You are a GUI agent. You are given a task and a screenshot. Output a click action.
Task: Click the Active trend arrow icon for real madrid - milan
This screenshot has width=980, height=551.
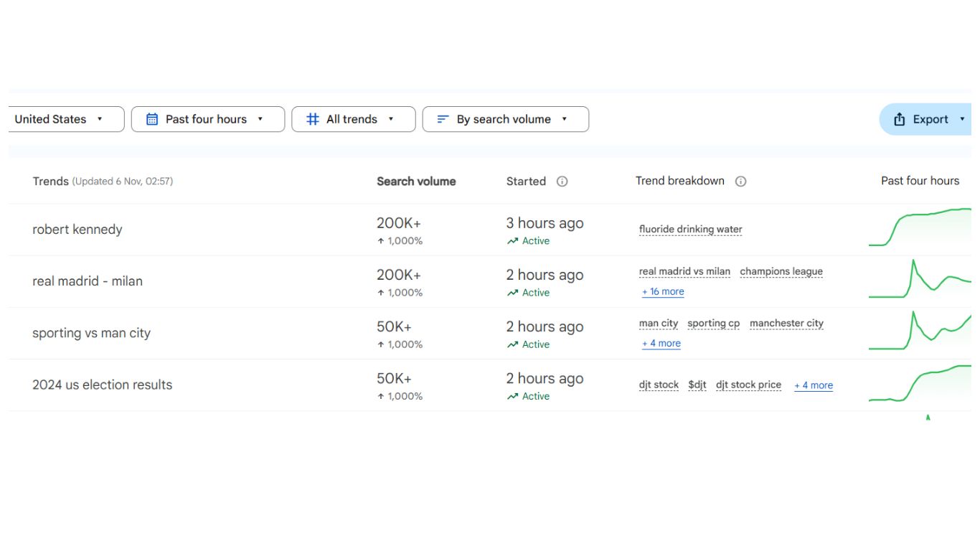[x=512, y=293]
